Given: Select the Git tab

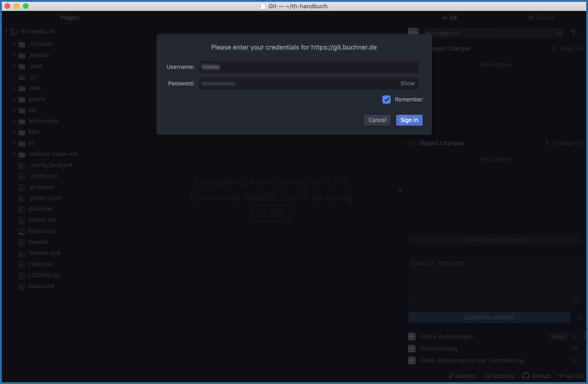Looking at the screenshot, I should coord(449,18).
